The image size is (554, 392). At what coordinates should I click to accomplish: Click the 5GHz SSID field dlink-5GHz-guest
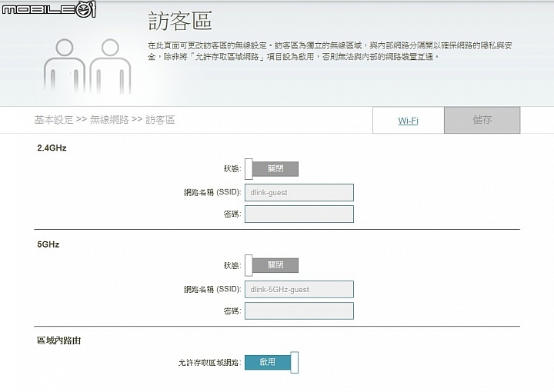tap(299, 289)
